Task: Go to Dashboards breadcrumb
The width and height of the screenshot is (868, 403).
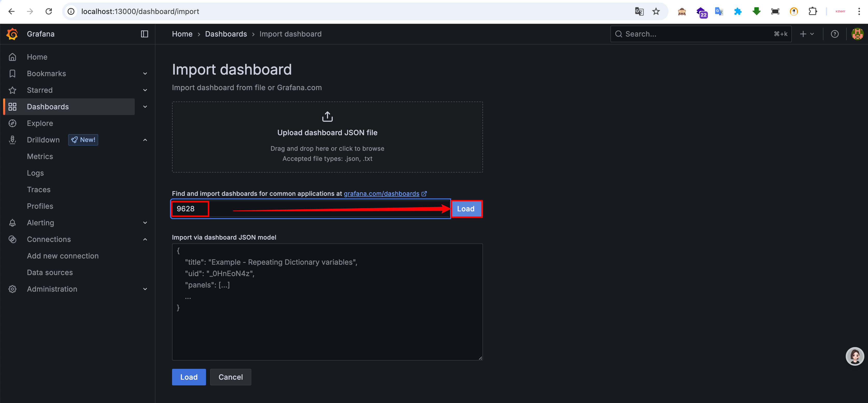Action: 226,34
